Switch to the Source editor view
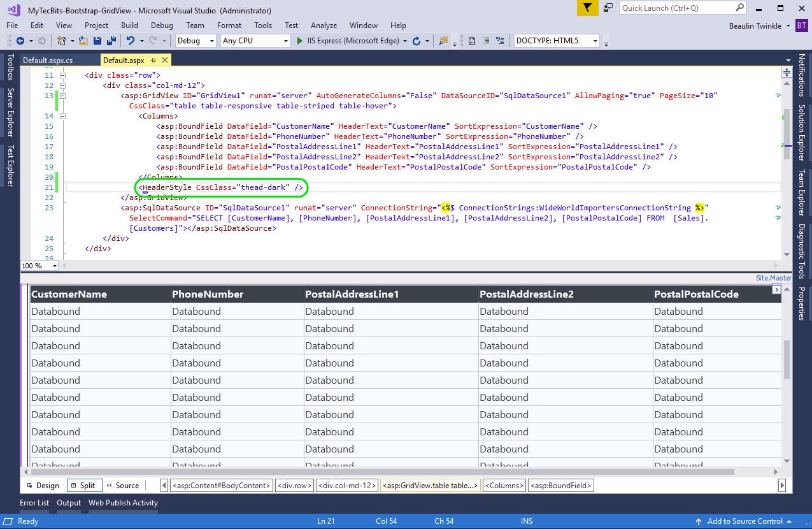Viewport: 812px width, 529px height. pos(123,485)
